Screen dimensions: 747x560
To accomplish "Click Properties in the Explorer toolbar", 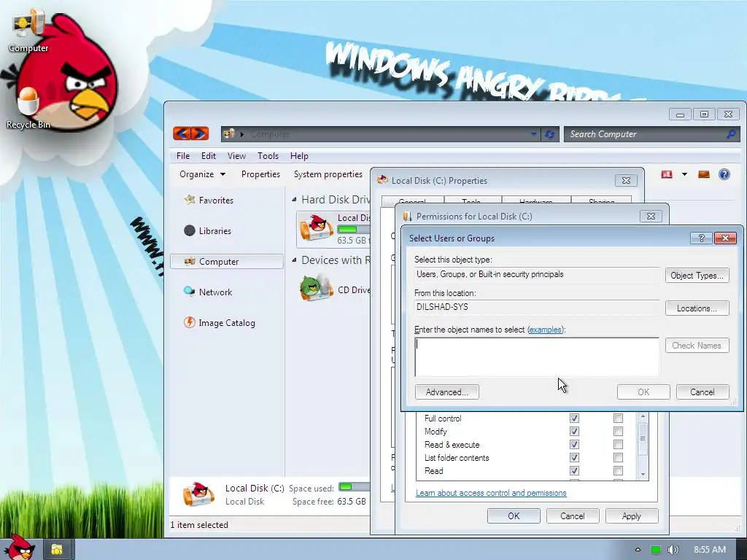I will tap(260, 174).
